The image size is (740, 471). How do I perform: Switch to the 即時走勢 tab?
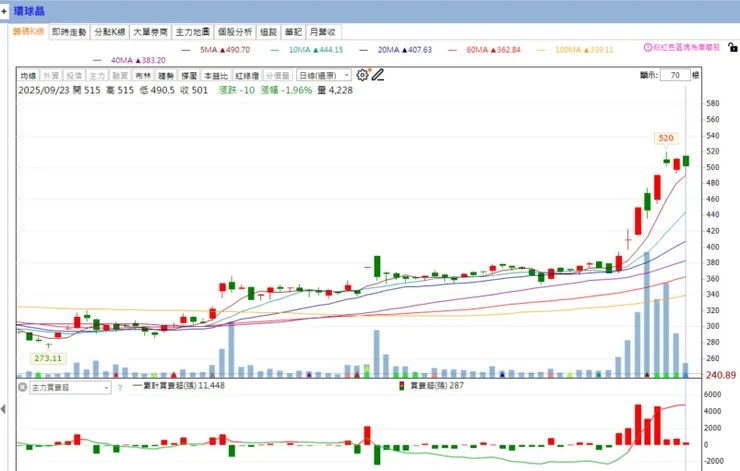69,32
